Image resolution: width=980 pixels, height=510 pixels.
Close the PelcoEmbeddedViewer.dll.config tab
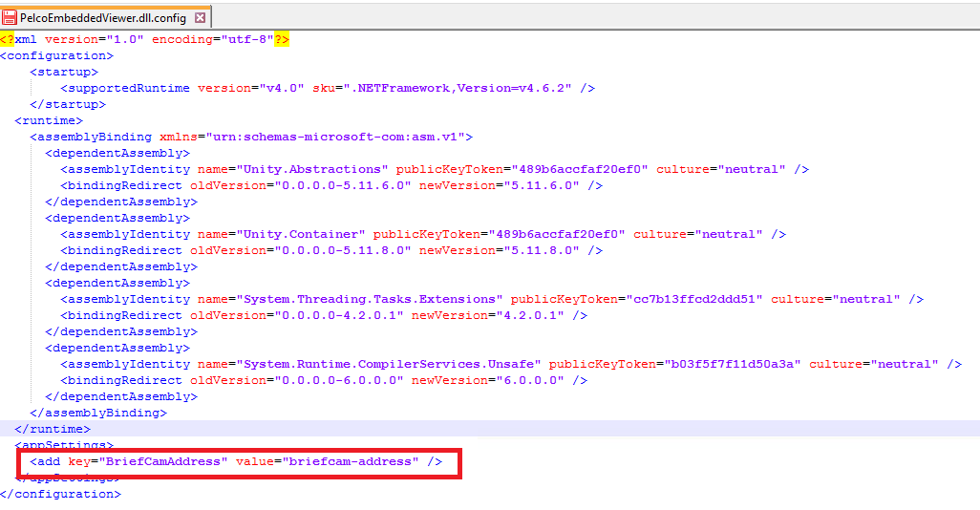coord(200,17)
